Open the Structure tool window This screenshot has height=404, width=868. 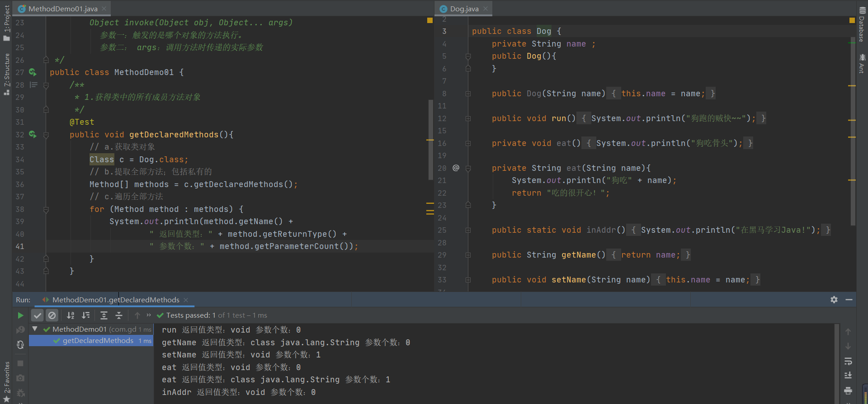tap(6, 72)
